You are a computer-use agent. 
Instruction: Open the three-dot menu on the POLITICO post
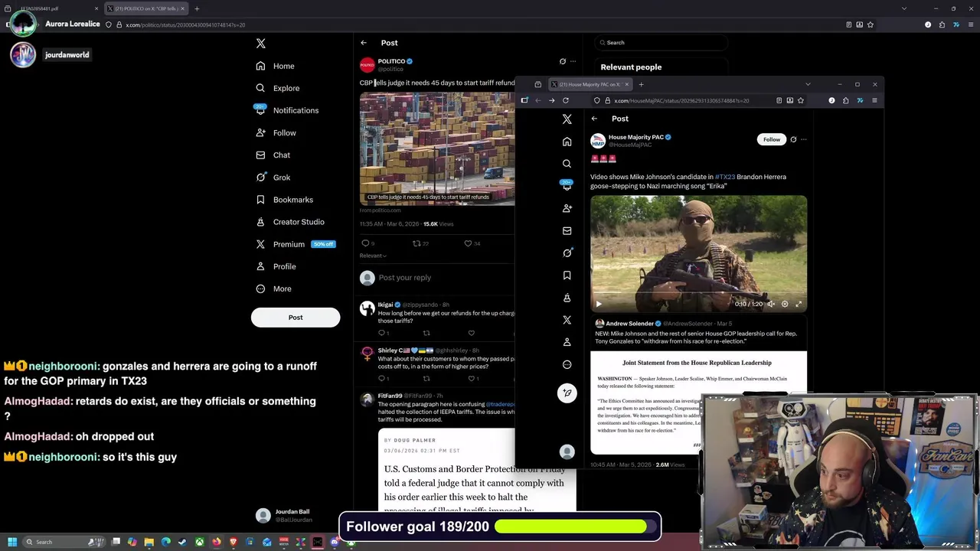tap(573, 61)
